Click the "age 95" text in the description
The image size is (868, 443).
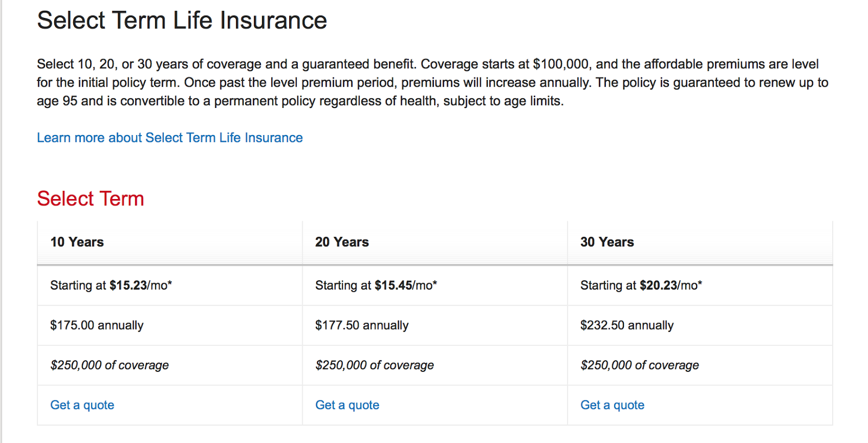coord(57,101)
